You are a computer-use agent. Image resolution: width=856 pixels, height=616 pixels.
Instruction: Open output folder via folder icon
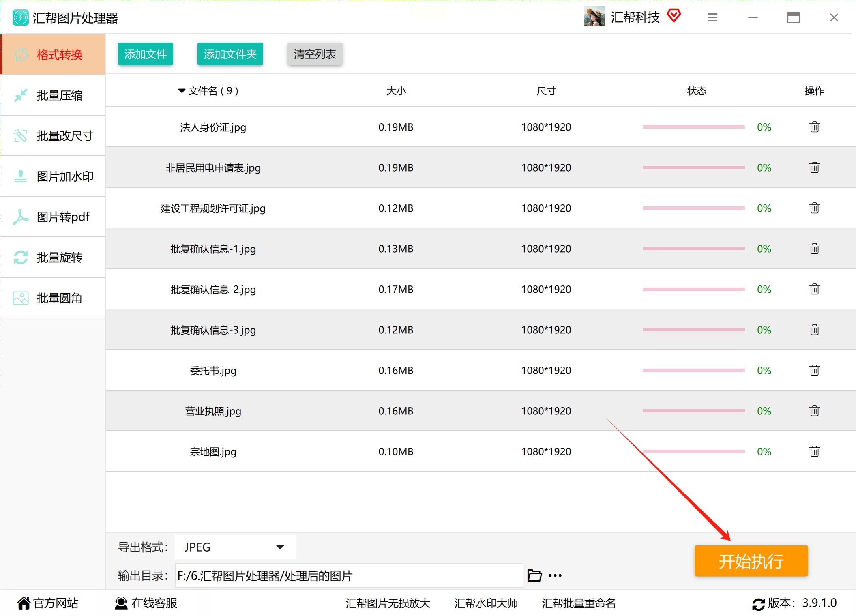[534, 575]
